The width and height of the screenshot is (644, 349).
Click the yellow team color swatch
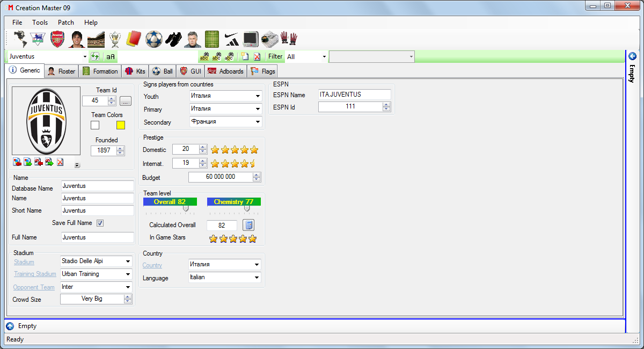(x=121, y=125)
